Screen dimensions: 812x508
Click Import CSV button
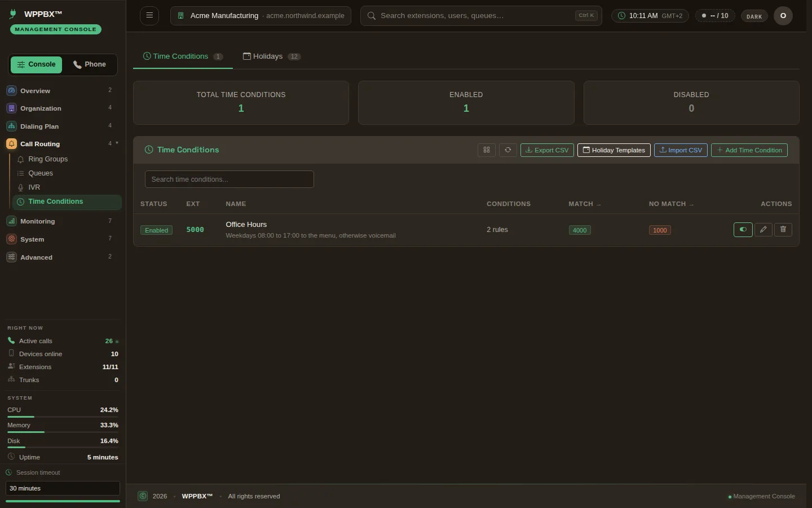(x=681, y=150)
